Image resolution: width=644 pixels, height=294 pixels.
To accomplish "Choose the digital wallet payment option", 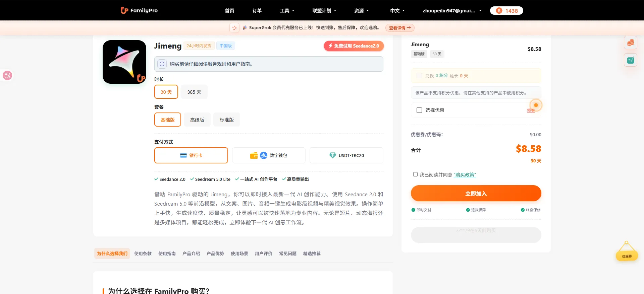I will click(x=269, y=155).
